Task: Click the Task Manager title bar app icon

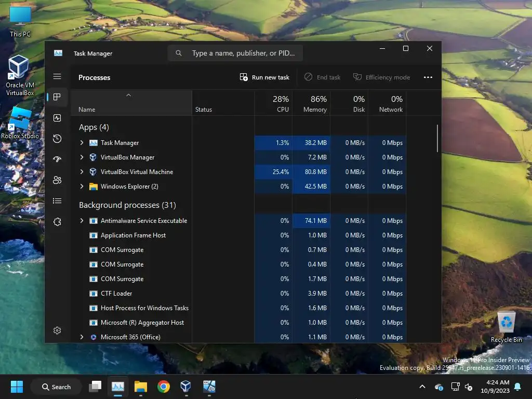Action: coord(58,54)
